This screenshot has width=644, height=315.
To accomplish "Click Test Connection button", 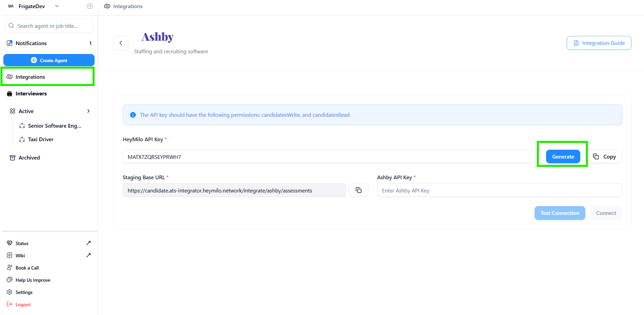I will click(x=560, y=213).
